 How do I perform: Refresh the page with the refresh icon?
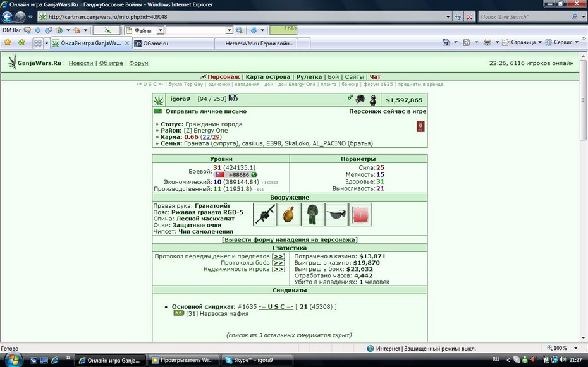(x=458, y=16)
